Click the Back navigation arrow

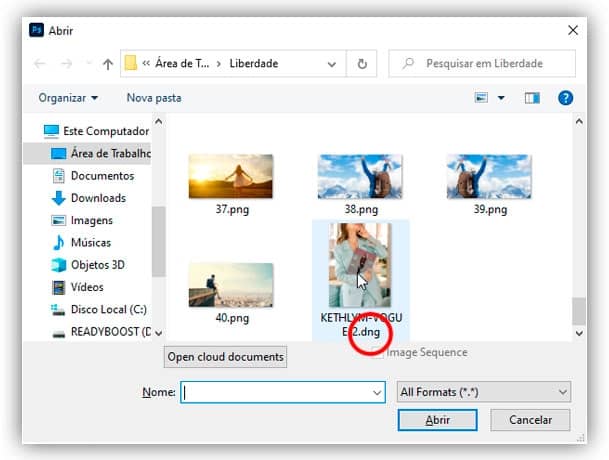point(40,63)
